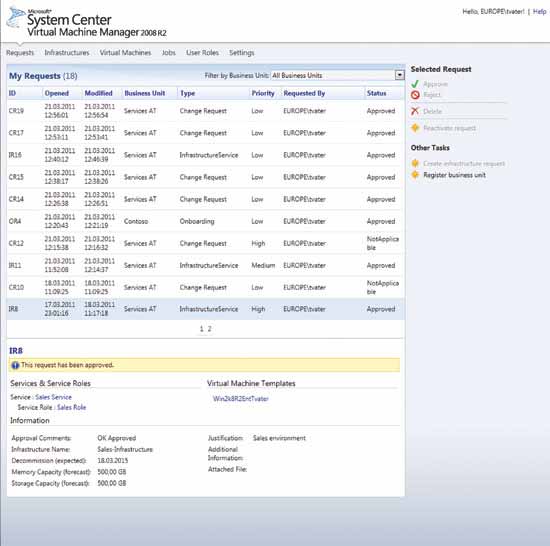Select the OR4 request row

point(205,221)
